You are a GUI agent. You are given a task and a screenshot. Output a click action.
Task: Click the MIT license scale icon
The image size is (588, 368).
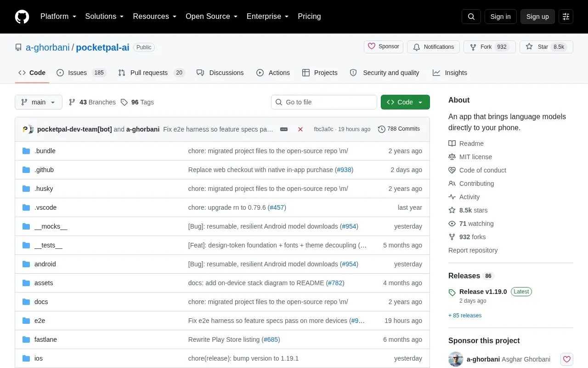tap(452, 157)
